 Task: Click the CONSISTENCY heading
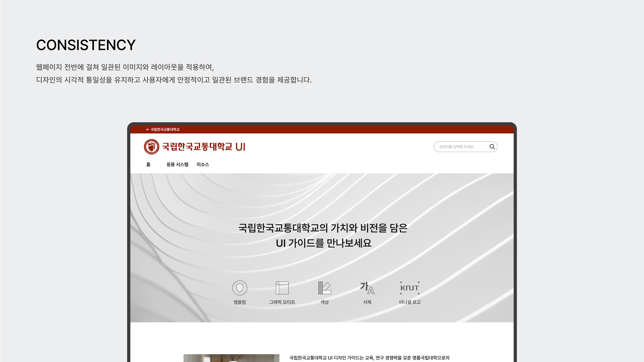pyautogui.click(x=86, y=45)
